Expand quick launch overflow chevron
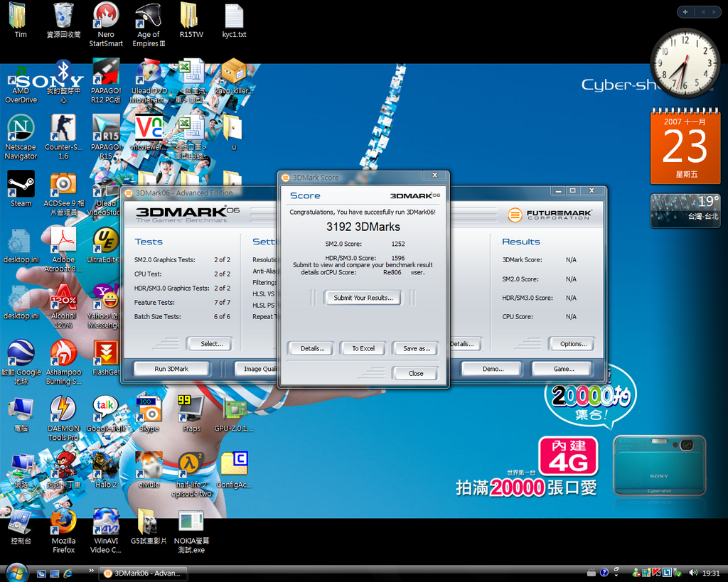The image size is (728, 582). [x=91, y=571]
